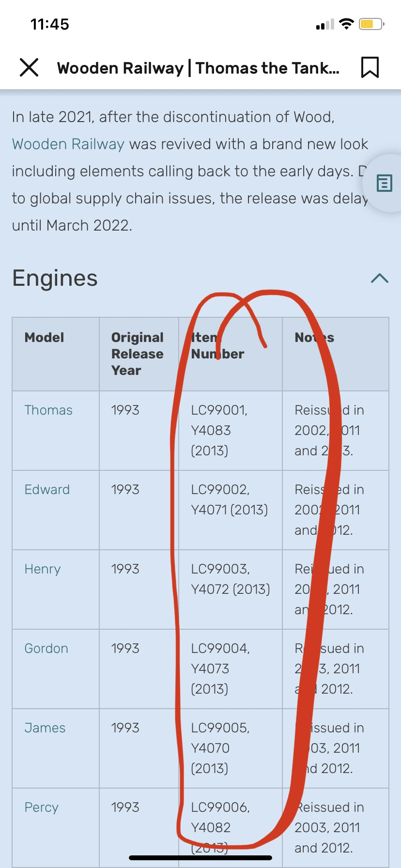Tap the Wi-Fi indicator in status bar
The height and width of the screenshot is (868, 401).
coord(346,23)
